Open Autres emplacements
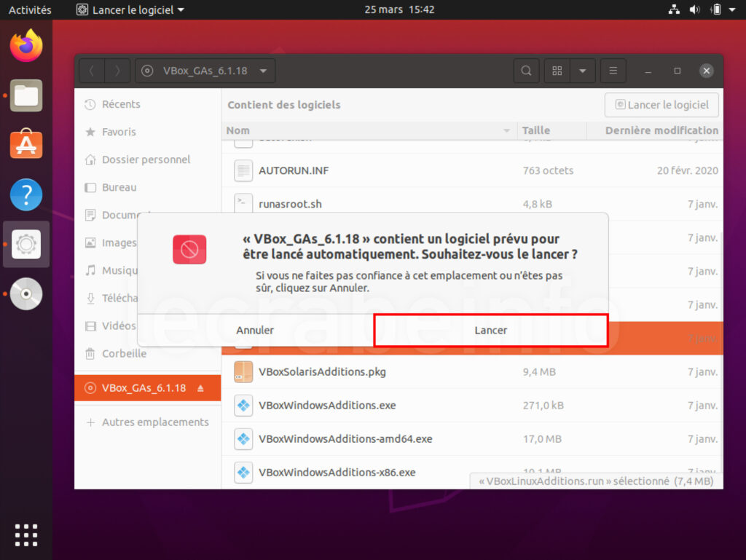The image size is (746, 560). point(147,422)
